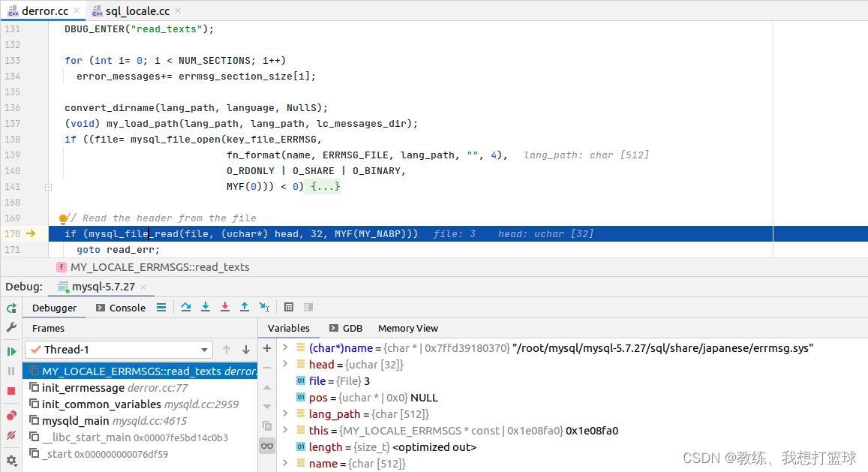Add a new watch with plus button
868x472 pixels.
click(x=267, y=348)
